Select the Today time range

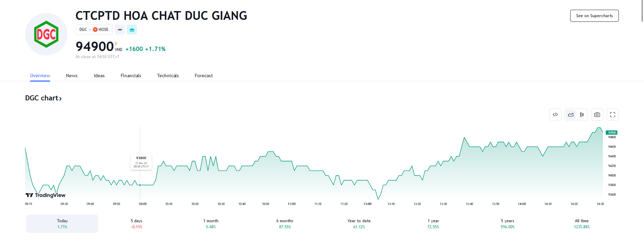[62, 224]
